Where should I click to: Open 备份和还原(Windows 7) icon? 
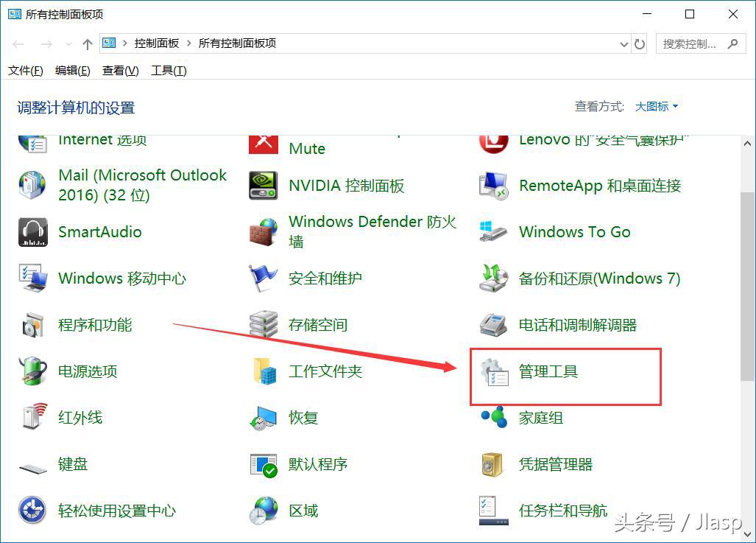point(494,278)
